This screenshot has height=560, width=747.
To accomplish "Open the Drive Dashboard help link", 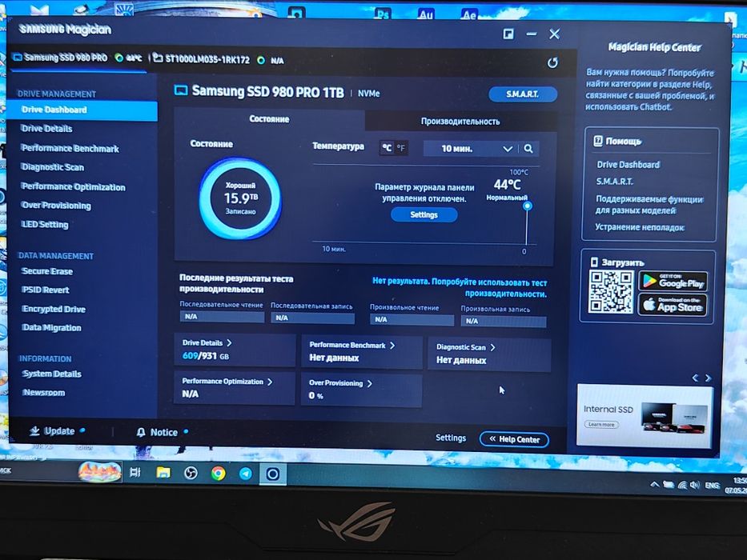I will [629, 165].
